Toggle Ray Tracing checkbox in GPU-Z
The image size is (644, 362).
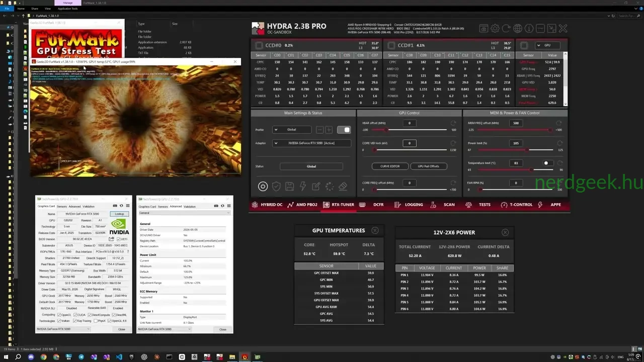point(74,321)
